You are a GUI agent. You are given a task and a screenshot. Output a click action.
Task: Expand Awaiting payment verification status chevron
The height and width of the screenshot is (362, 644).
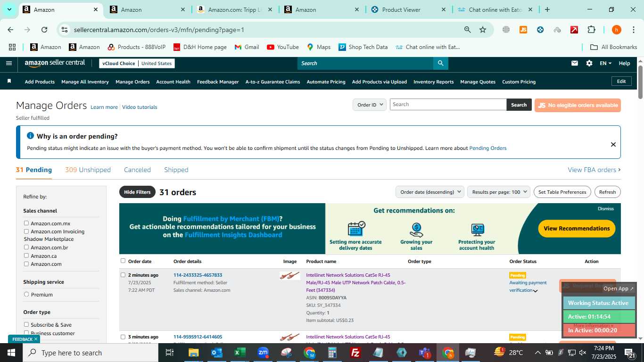tap(535, 291)
